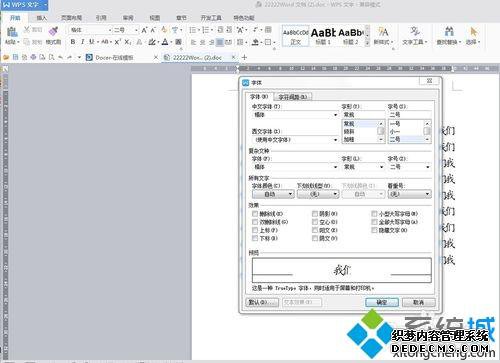Open the font color (字体颜色) picker
Image resolution: width=500 pixels, height=363 pixels.
tap(273, 194)
